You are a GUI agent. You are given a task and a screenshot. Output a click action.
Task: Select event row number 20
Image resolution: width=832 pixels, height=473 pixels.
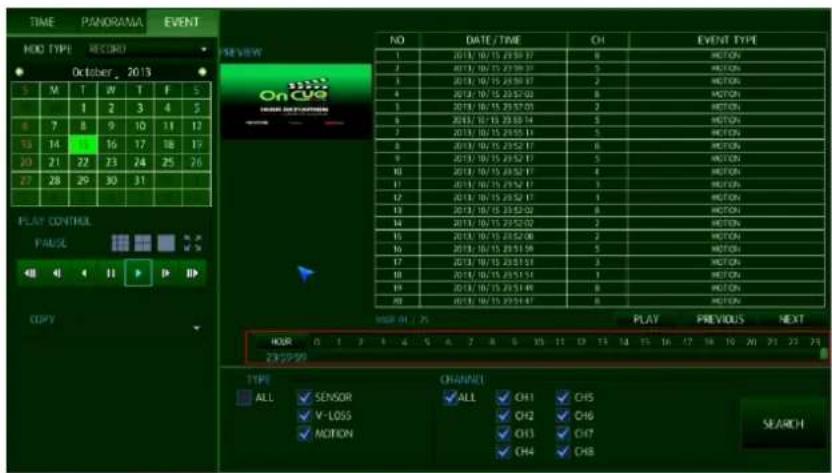600,301
